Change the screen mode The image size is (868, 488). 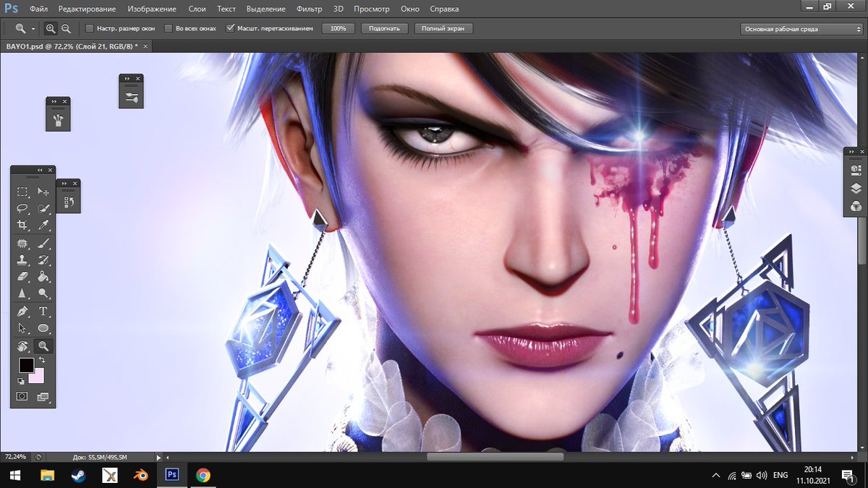[x=43, y=396]
